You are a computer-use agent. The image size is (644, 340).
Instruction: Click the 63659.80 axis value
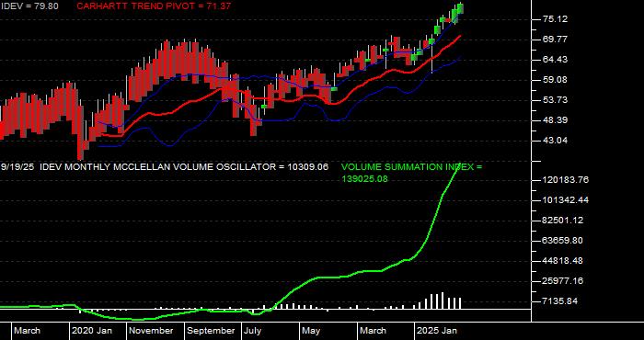click(563, 241)
